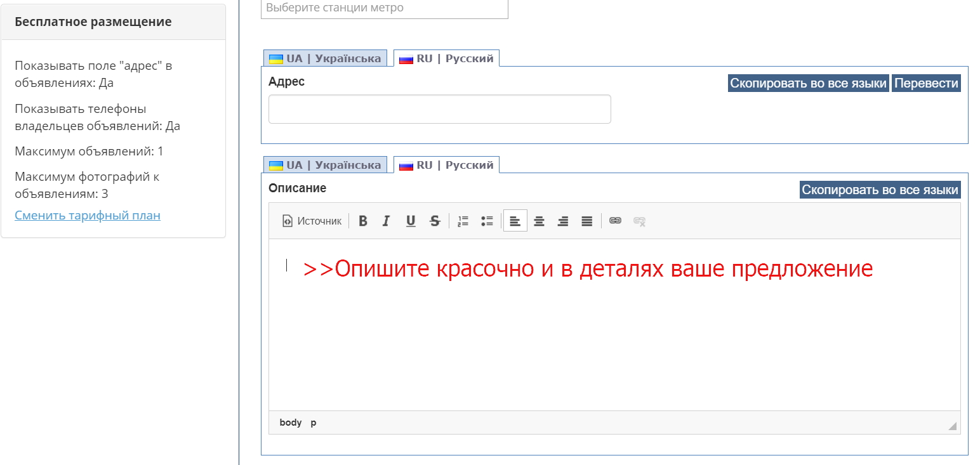Justify the description text
Viewport: 980px width, 465px height.
pyautogui.click(x=587, y=221)
